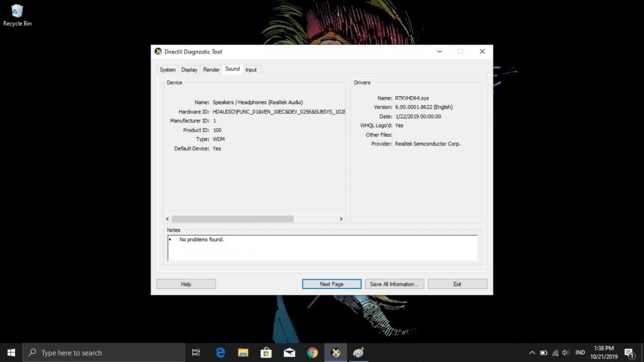This screenshot has width=644, height=362.
Task: Open the Render tab
Action: click(x=211, y=70)
